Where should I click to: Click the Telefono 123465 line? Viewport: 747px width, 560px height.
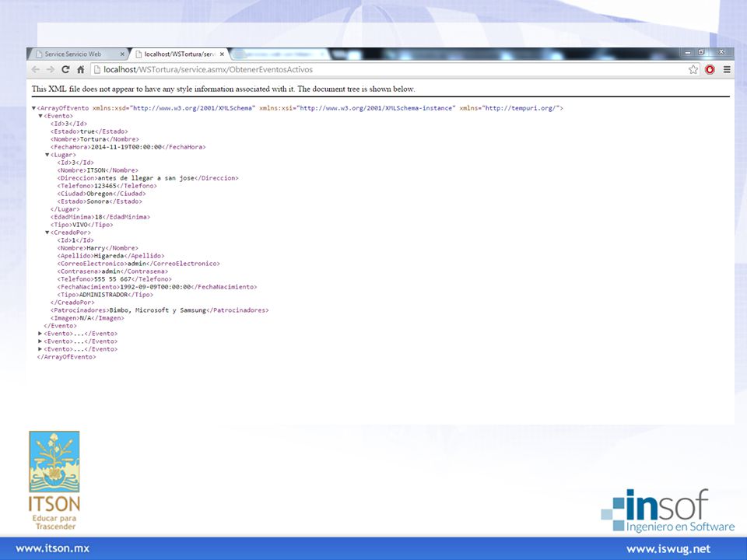[107, 186]
